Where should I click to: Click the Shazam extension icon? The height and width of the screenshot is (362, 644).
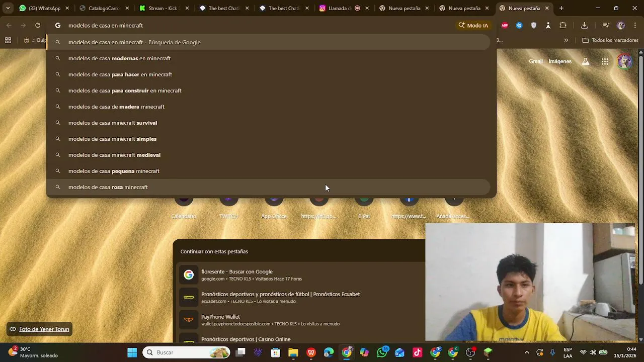tap(519, 25)
